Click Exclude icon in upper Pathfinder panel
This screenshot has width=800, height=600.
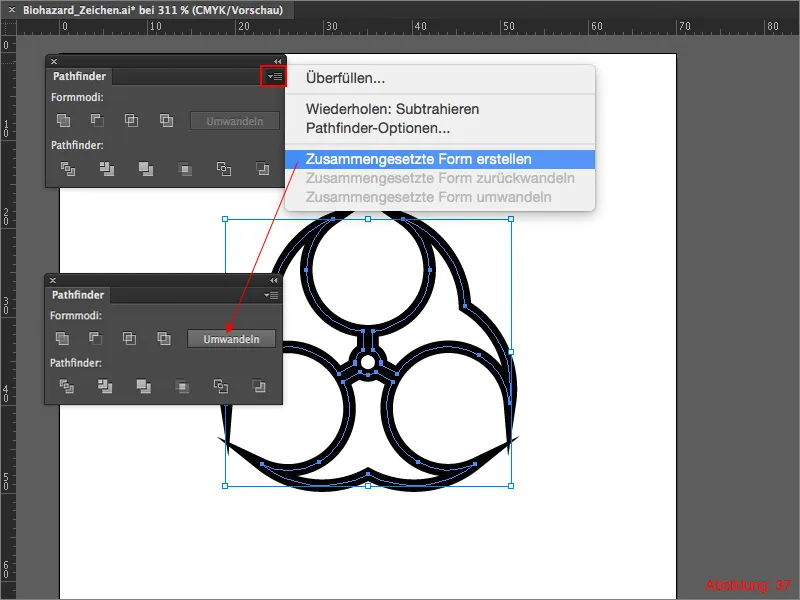(x=166, y=120)
